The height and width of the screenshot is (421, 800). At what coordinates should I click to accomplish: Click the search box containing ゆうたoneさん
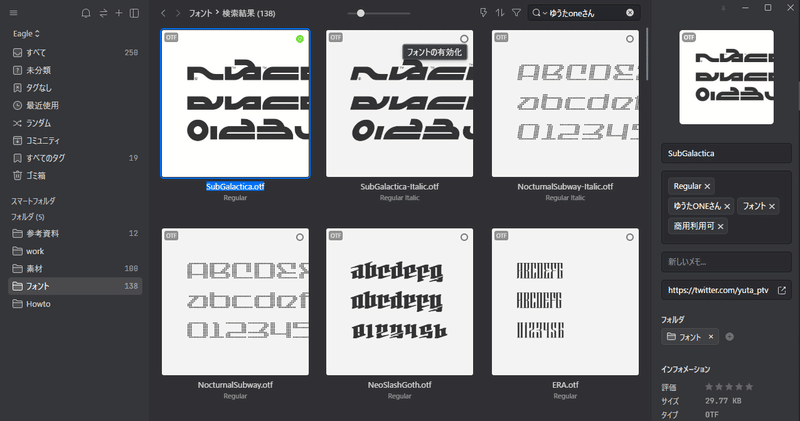click(x=585, y=13)
